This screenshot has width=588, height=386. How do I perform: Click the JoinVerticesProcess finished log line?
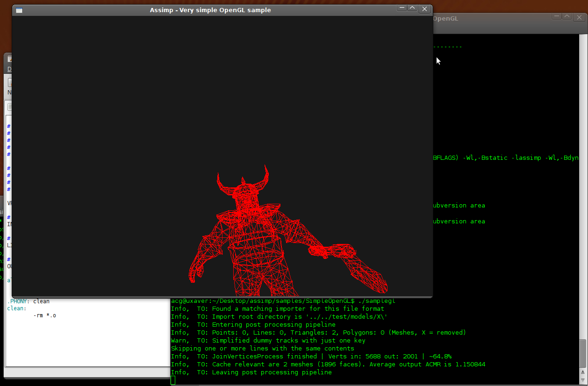pyautogui.click(x=311, y=357)
